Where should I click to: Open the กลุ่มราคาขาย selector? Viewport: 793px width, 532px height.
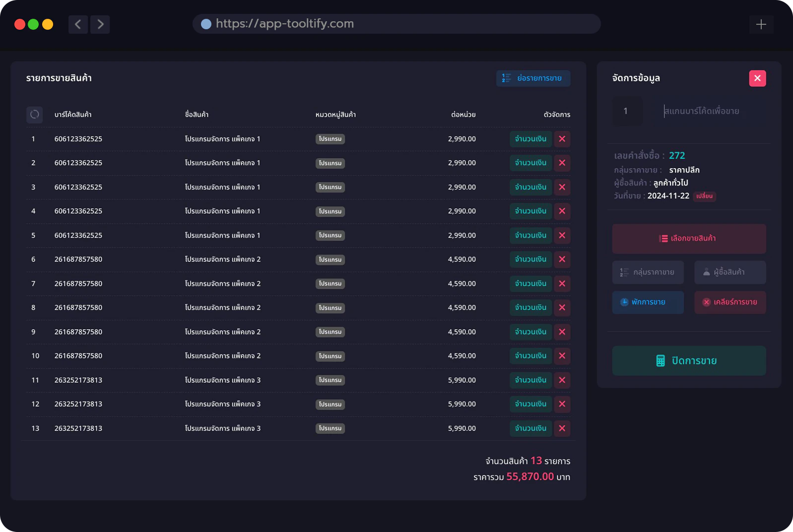coord(648,272)
